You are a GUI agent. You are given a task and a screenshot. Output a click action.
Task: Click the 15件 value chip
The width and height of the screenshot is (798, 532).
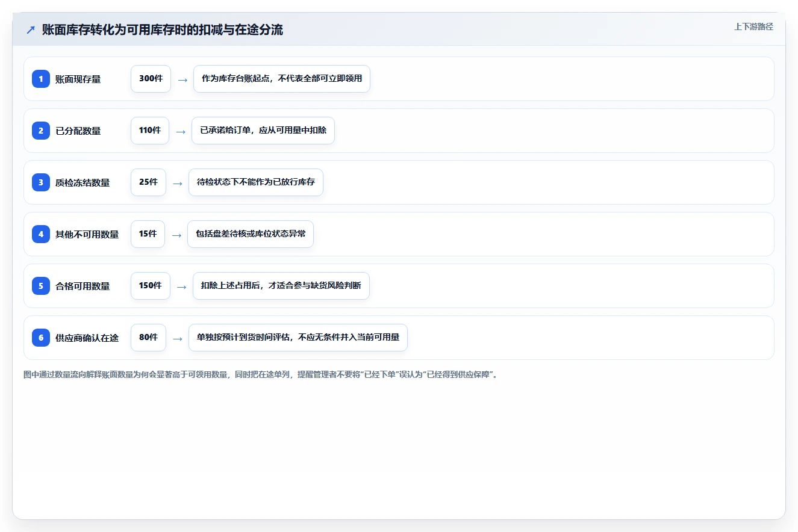point(148,234)
